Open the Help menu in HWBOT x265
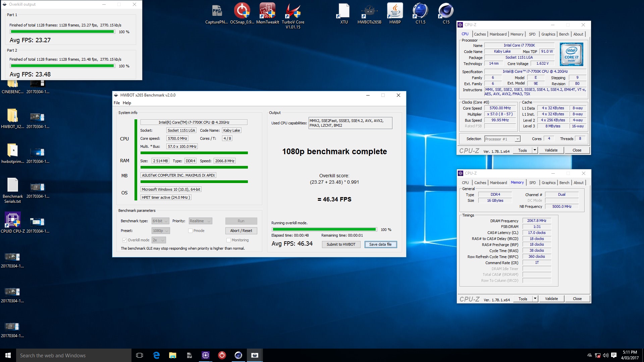 point(127,103)
